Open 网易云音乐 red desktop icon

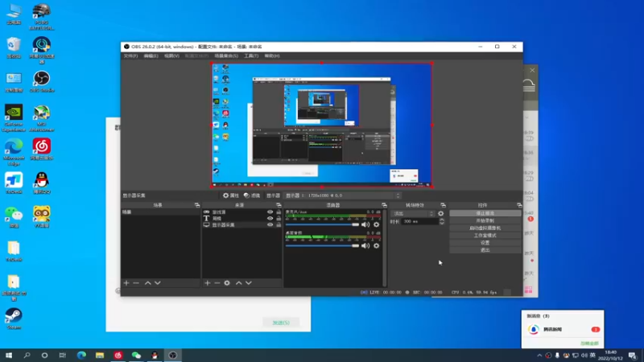[42, 150]
